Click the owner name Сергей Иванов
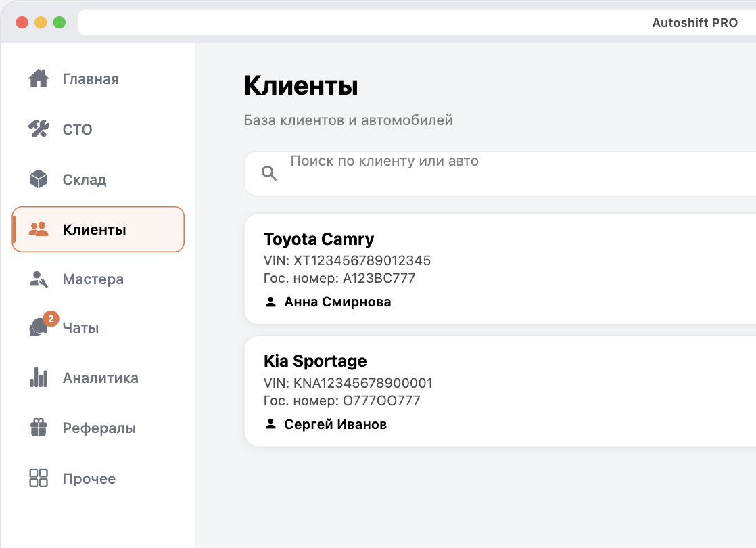The height and width of the screenshot is (548, 756). [335, 424]
